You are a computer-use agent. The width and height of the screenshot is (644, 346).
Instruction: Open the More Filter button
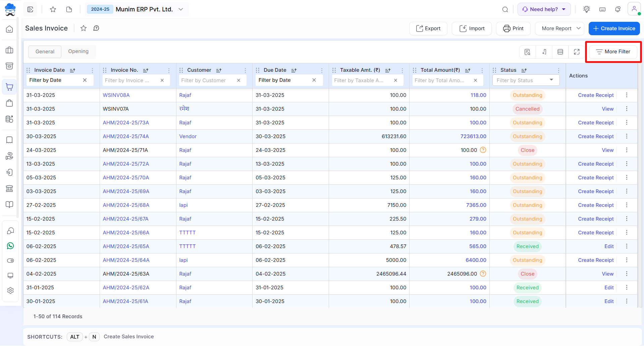613,52
